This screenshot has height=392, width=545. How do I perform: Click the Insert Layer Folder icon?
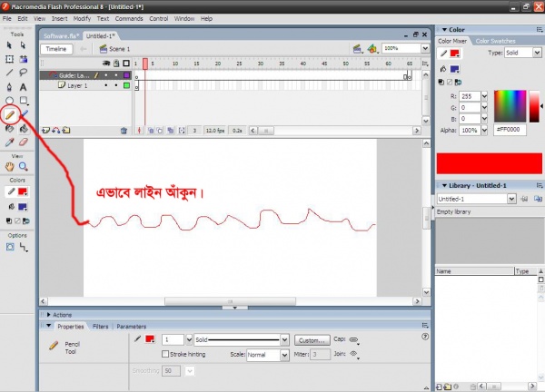pos(66,131)
